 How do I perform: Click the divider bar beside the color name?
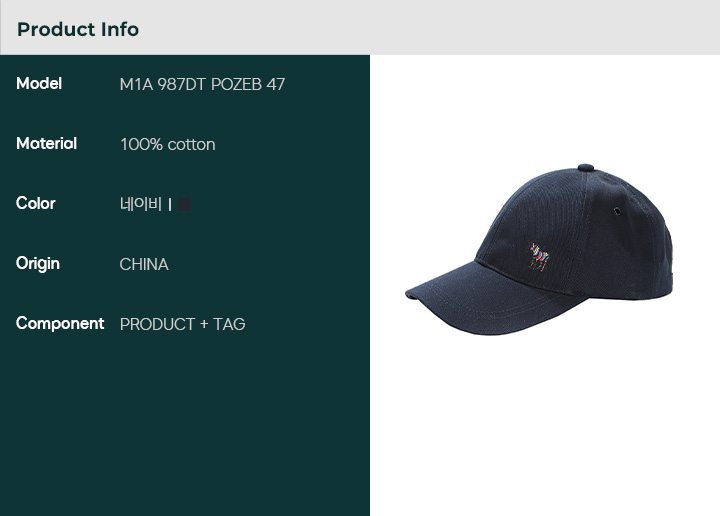point(170,204)
